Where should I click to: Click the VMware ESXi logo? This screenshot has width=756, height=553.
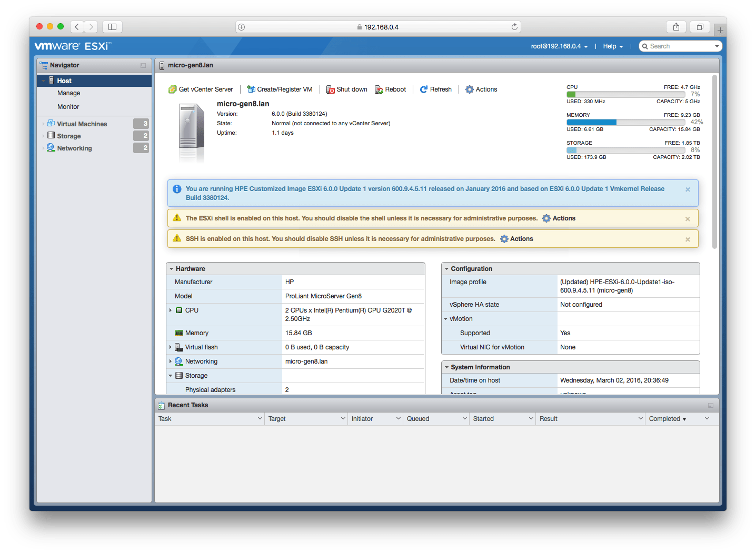pyautogui.click(x=73, y=46)
